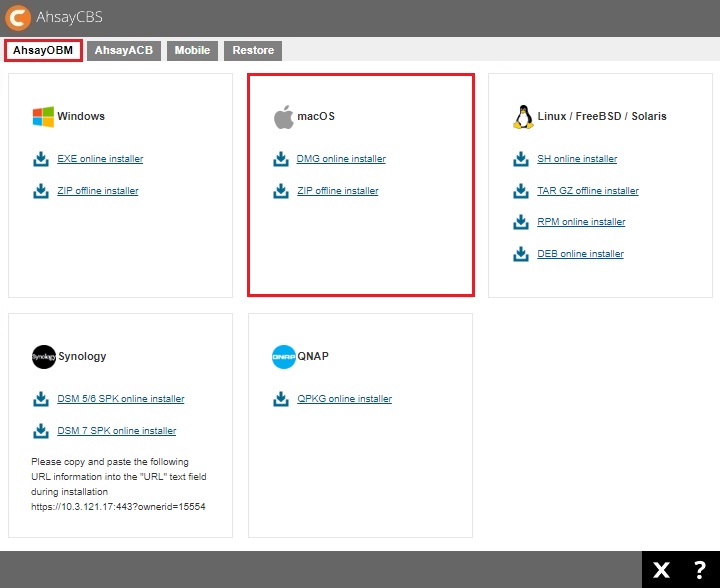Click download icon beside RPM online installer
Viewport: 720px width, 588px height.
point(521,222)
